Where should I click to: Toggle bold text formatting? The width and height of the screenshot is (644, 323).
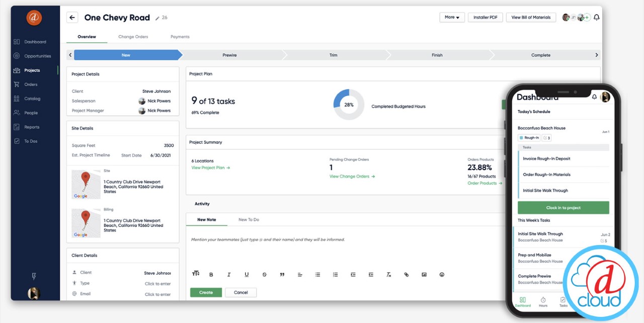tap(211, 274)
